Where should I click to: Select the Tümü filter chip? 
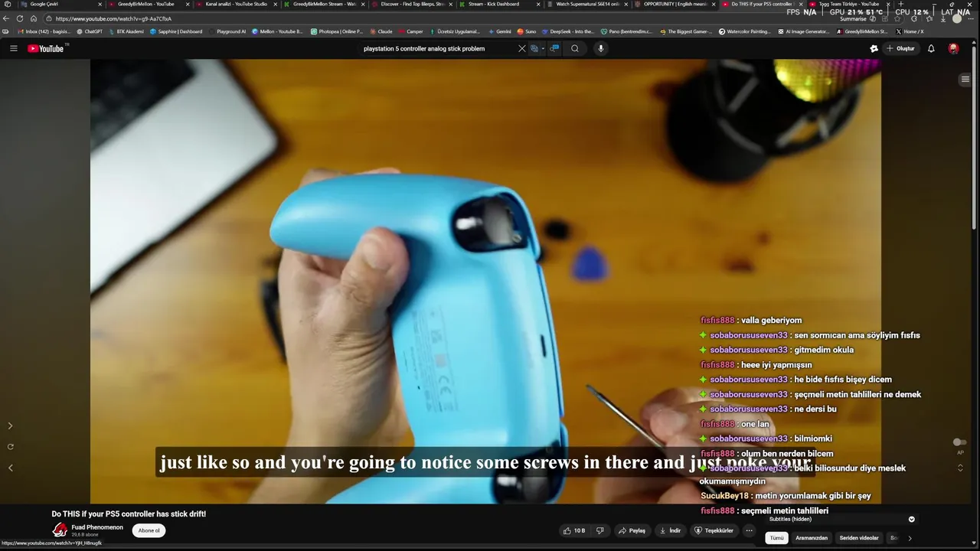[x=777, y=538]
